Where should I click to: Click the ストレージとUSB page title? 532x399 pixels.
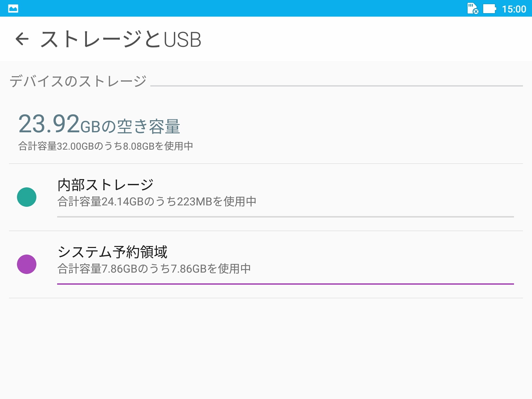click(x=121, y=39)
